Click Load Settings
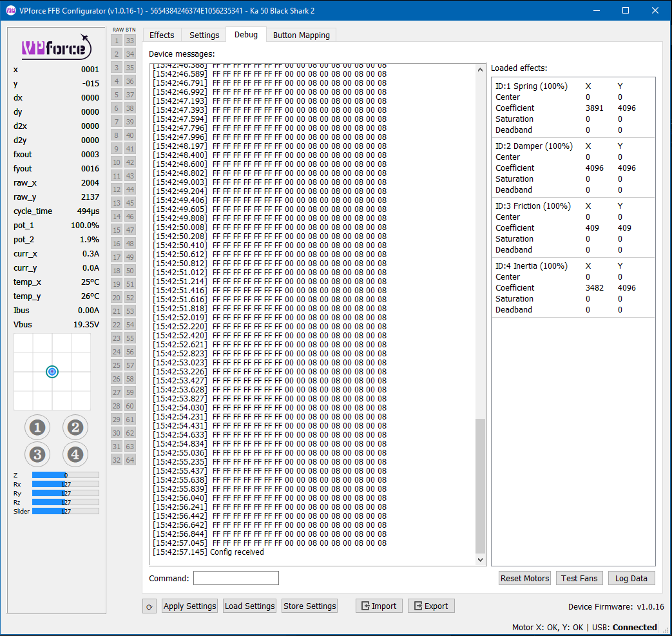 [249, 606]
